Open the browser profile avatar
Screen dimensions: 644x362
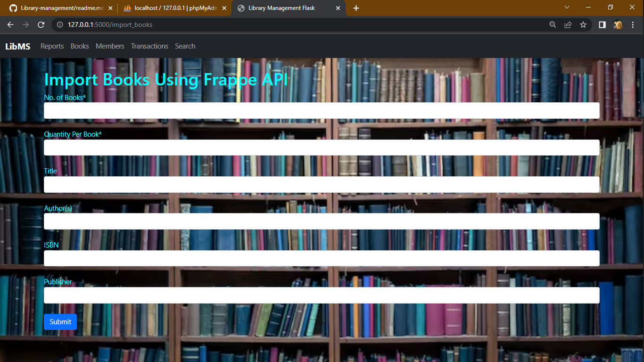click(618, 25)
